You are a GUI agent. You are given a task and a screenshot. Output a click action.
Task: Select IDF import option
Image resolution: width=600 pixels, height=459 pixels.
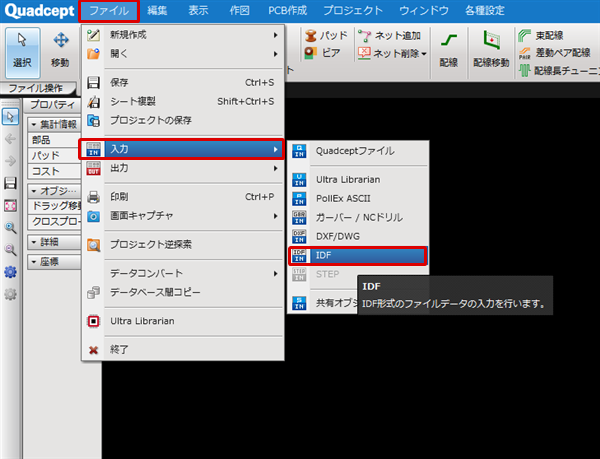(x=358, y=256)
